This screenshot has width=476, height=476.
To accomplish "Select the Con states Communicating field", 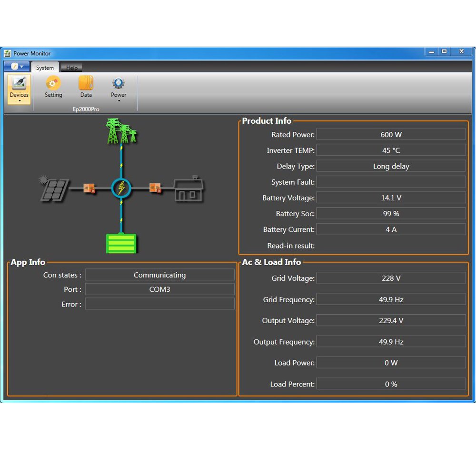I will pyautogui.click(x=159, y=275).
